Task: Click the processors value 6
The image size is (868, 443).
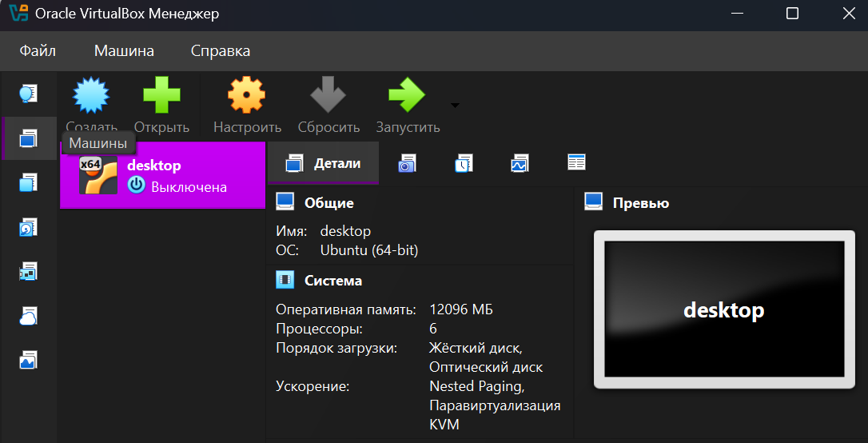Action: pyautogui.click(x=433, y=329)
